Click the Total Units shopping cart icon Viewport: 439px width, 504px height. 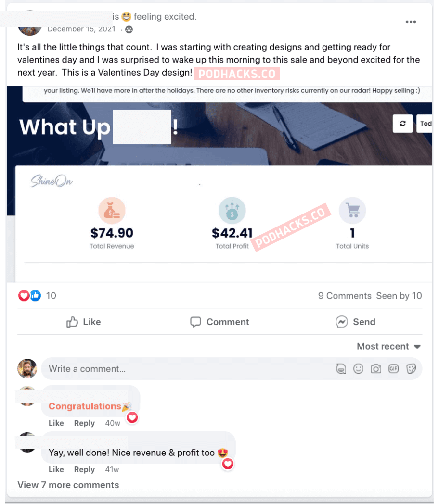[x=352, y=211]
